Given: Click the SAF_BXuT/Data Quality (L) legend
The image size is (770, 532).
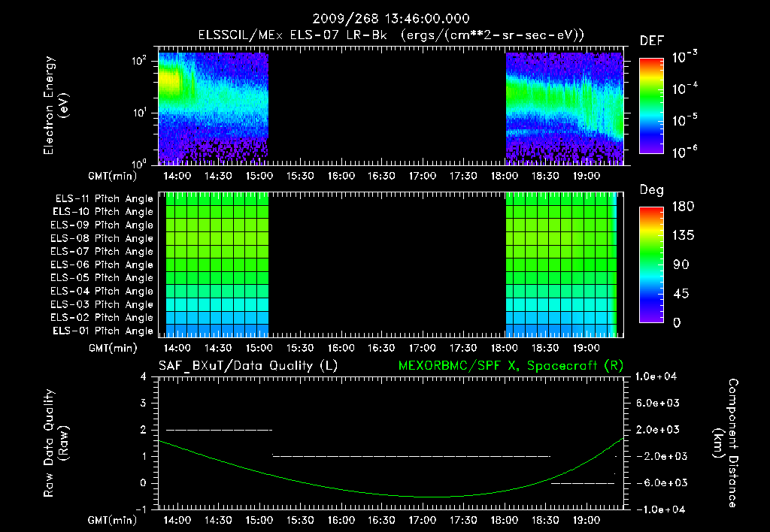Looking at the screenshot, I should (x=248, y=366).
